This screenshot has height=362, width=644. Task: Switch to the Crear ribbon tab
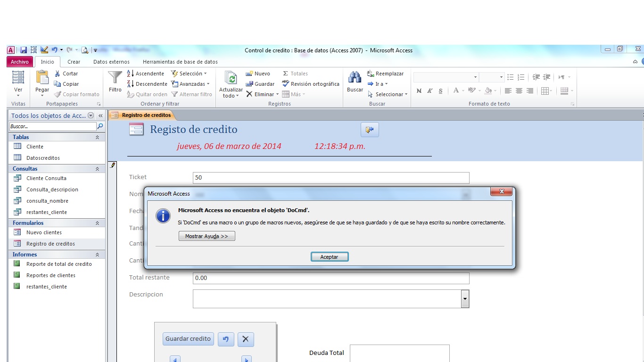coord(74,62)
